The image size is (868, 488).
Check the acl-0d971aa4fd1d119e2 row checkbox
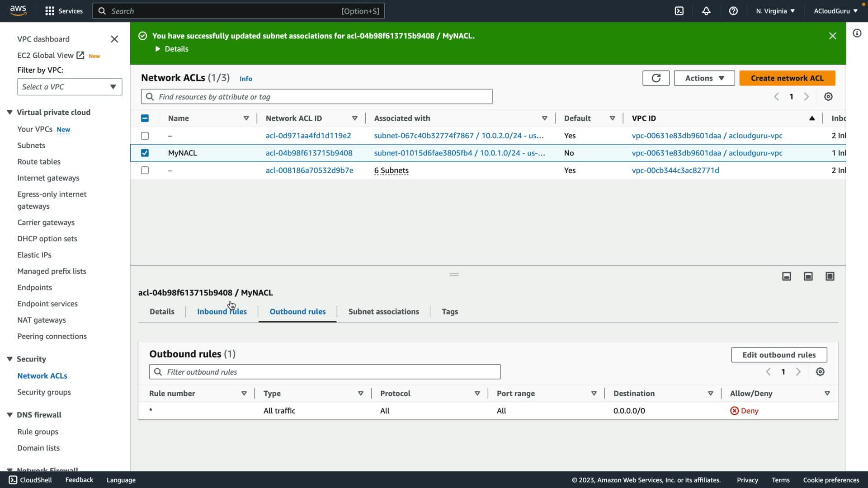coord(145,136)
